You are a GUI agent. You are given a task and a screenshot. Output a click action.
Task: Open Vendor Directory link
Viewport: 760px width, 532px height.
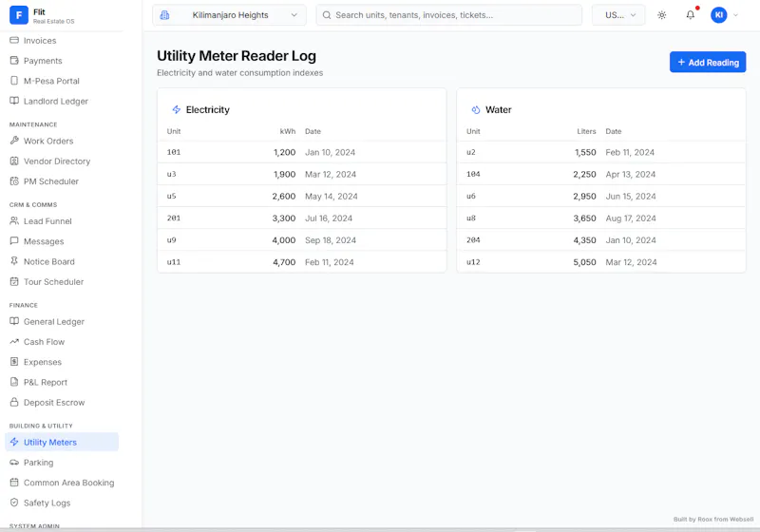(62, 161)
